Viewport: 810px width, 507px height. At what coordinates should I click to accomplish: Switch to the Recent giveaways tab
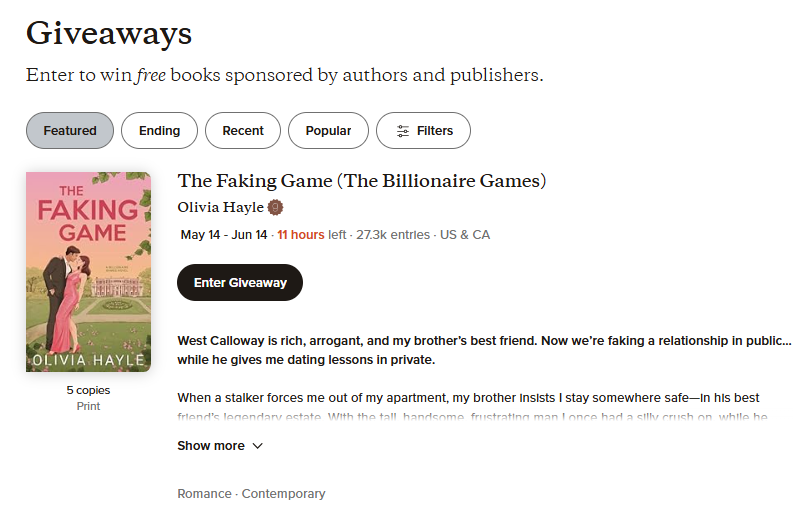[243, 131]
